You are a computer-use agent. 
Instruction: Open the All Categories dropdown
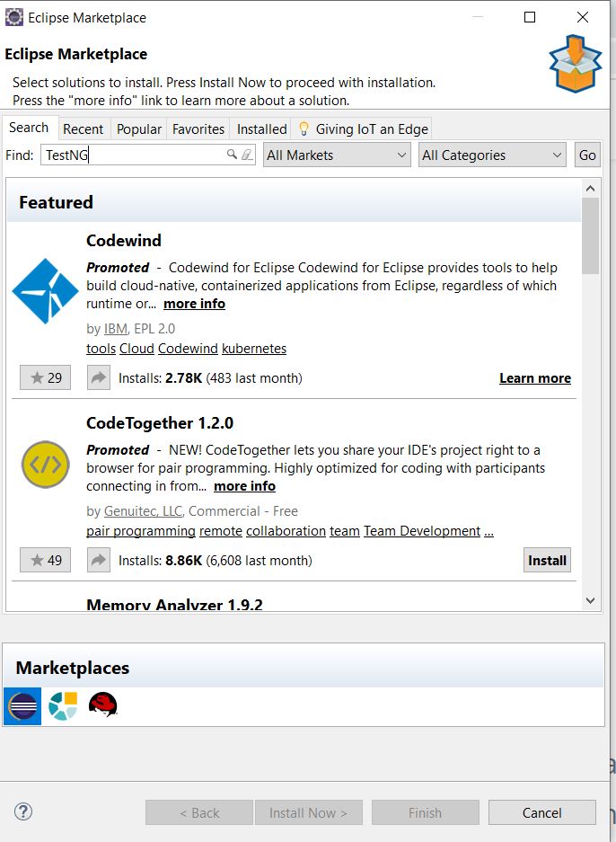(492, 155)
